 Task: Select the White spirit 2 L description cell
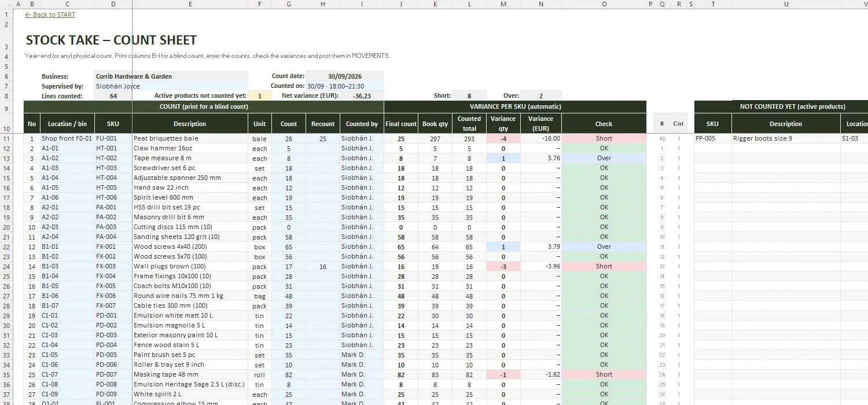click(x=190, y=395)
